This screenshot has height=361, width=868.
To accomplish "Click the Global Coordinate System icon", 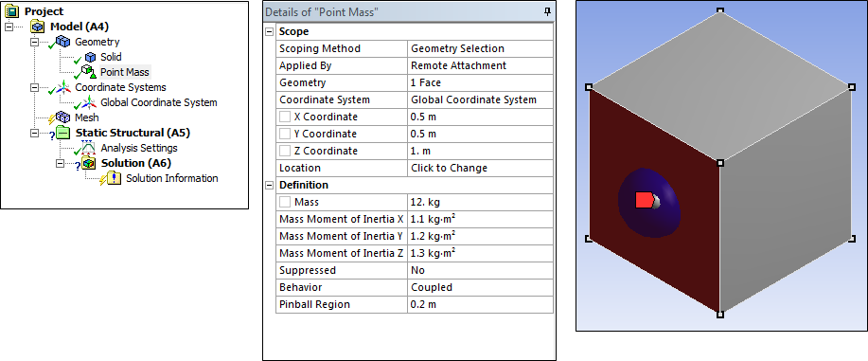I will (89, 102).
